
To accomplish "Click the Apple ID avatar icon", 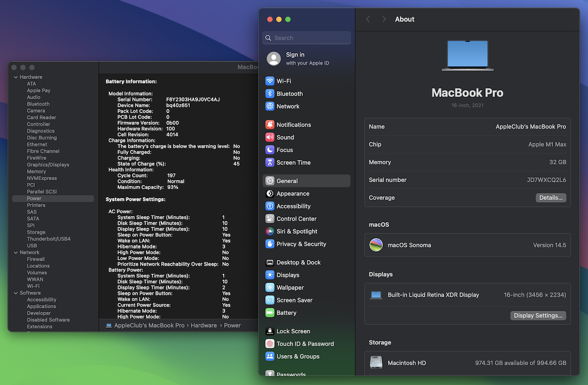I will 274,58.
